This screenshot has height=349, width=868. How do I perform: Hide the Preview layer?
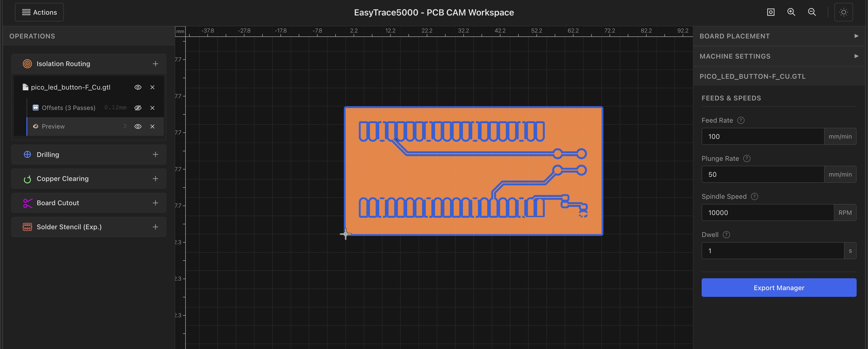[x=138, y=126]
